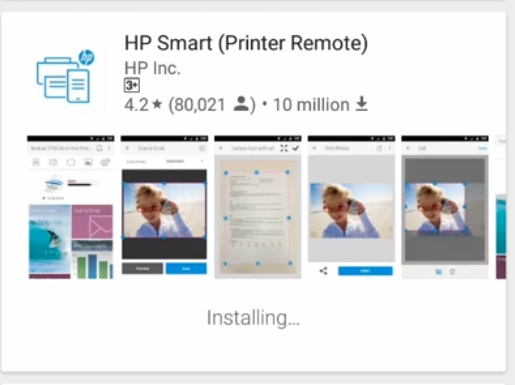Select the 10 million downloads text

(x=311, y=105)
